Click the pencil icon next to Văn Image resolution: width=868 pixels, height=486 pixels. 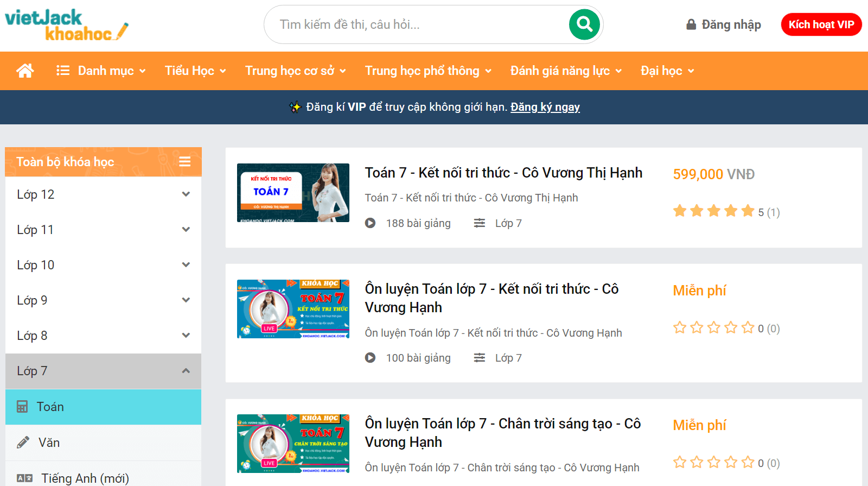click(23, 443)
